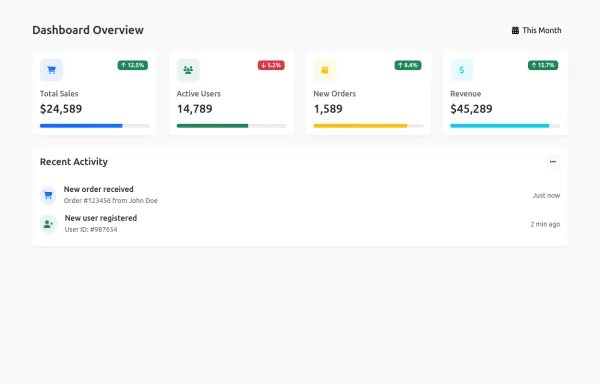Click the Active Users label

[199, 94]
